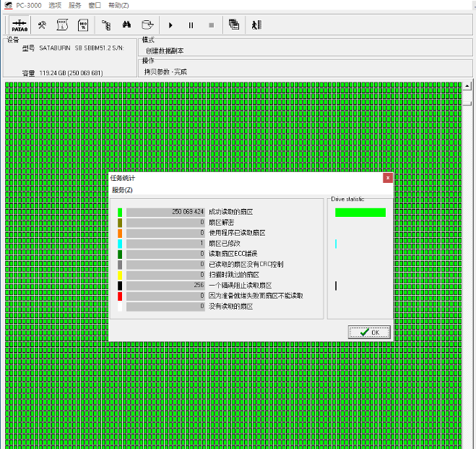Open the 服务(Z) menu in statistics dialog
This screenshot has height=449, width=476.
coord(122,190)
